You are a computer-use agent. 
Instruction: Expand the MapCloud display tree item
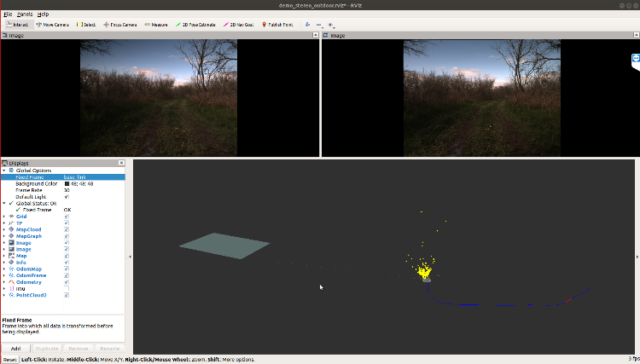3,229
